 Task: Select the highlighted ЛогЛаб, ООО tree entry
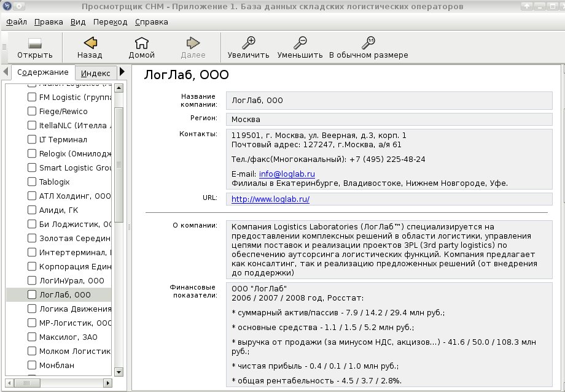click(59, 295)
